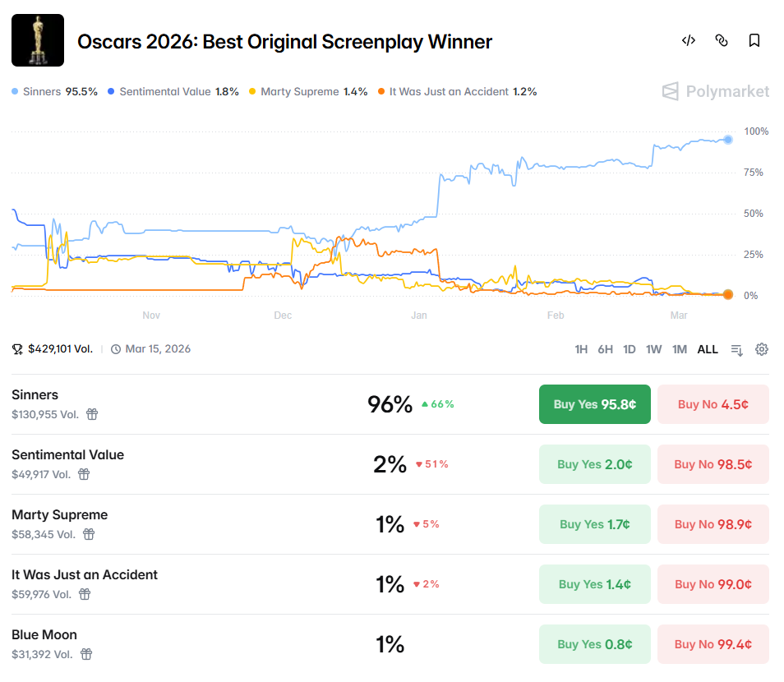Click the Oscar statuette market thumbnail
Image resolution: width=784 pixels, height=682 pixels.
[38, 40]
